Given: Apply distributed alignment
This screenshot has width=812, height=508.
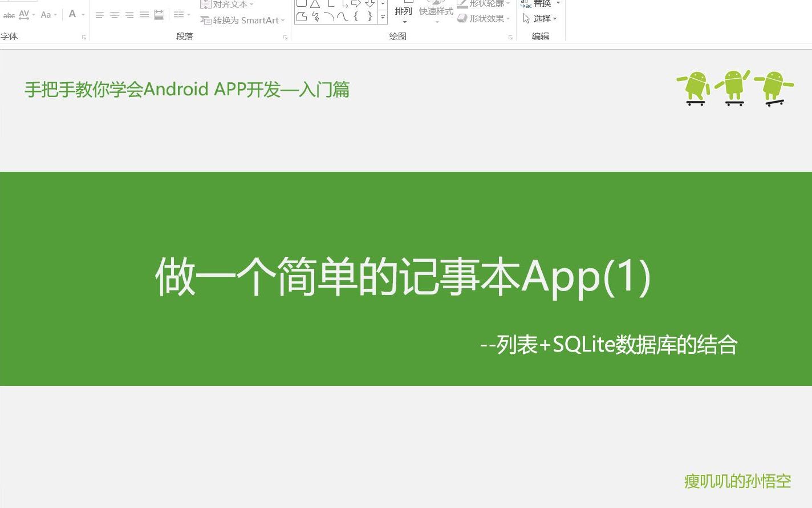Looking at the screenshot, I should click(159, 15).
